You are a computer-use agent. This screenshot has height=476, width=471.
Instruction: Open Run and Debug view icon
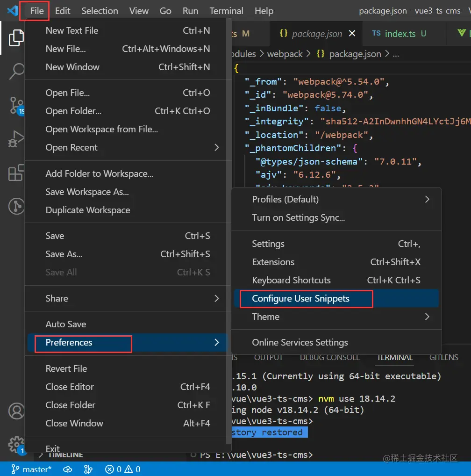(x=16, y=139)
